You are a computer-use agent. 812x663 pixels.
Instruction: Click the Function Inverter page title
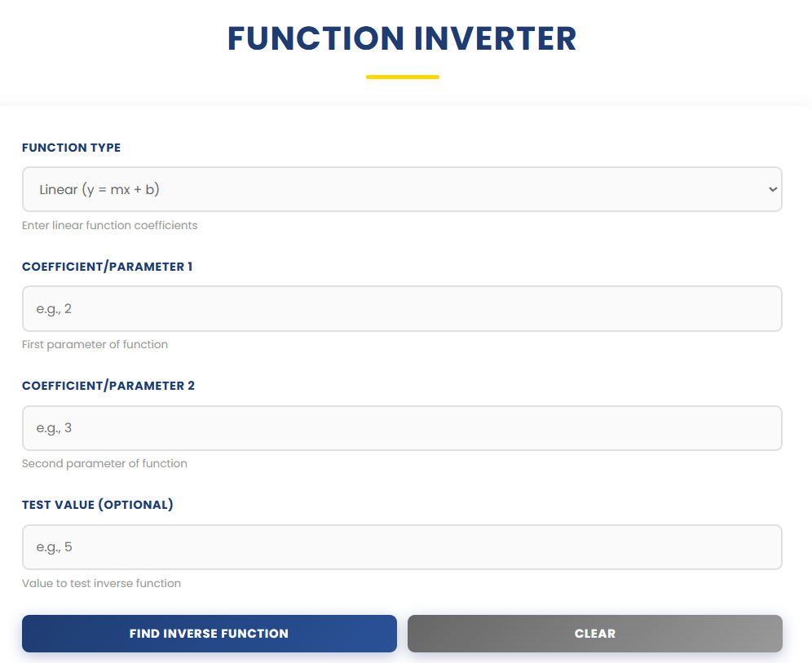(x=402, y=38)
